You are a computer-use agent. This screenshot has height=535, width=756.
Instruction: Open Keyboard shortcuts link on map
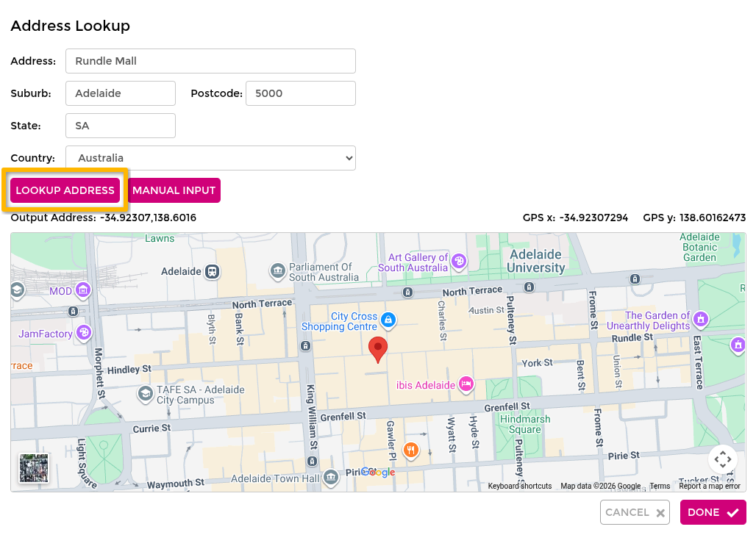(x=520, y=486)
